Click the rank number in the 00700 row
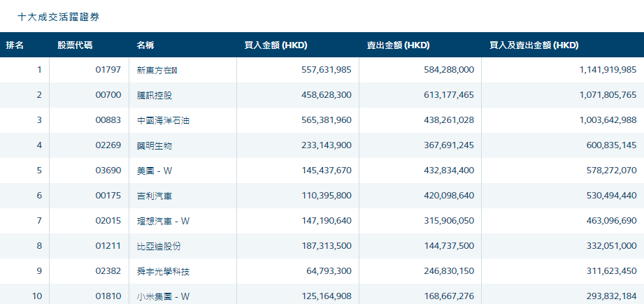The width and height of the screenshot is (644, 304). pyautogui.click(x=39, y=95)
